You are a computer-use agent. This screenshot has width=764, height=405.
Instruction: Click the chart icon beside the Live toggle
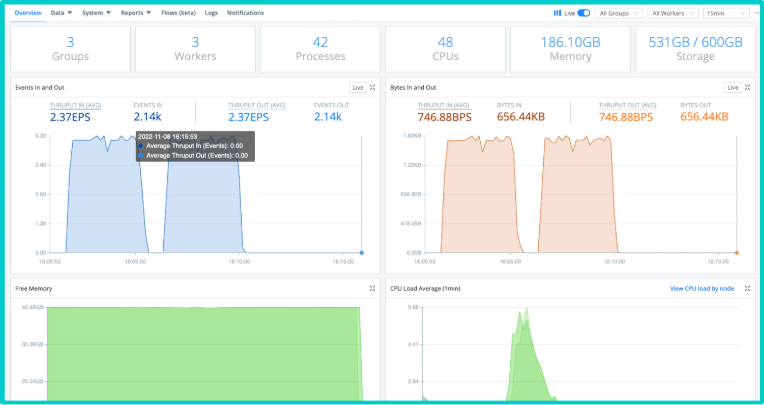click(557, 13)
